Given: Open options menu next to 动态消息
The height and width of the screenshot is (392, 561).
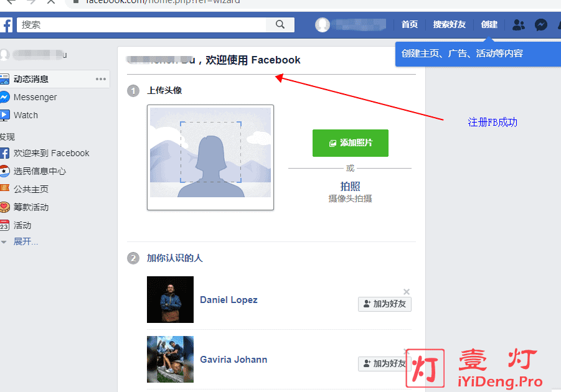Looking at the screenshot, I should coord(101,79).
